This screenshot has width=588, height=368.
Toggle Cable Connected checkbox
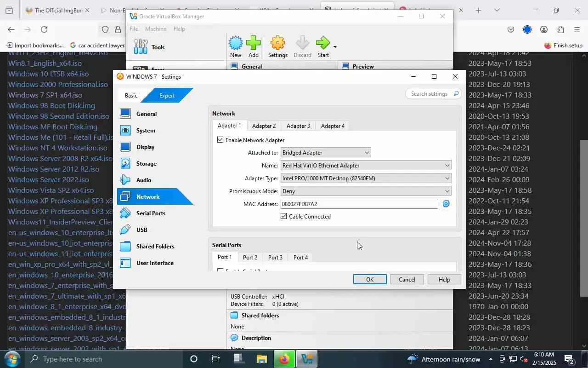(284, 216)
